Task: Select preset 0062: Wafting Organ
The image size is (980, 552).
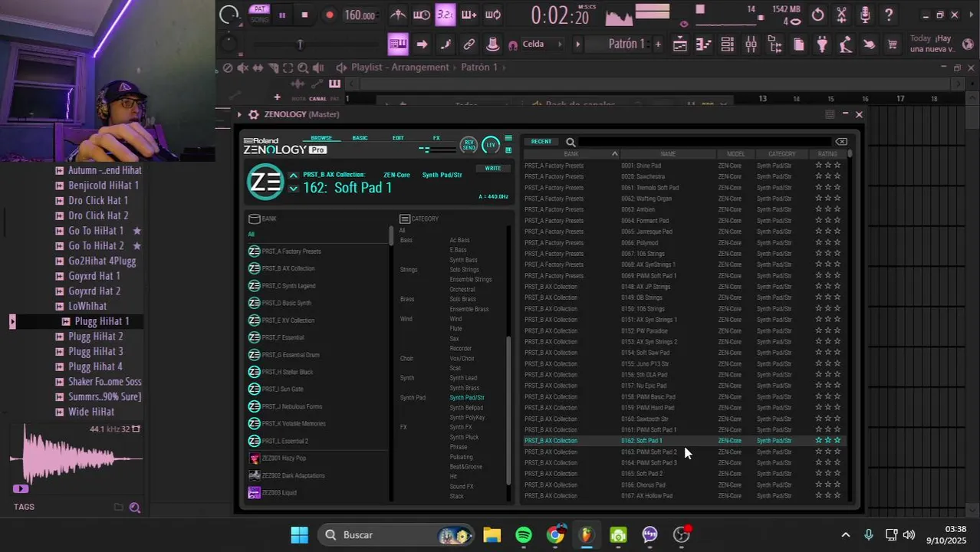Action: point(684,199)
